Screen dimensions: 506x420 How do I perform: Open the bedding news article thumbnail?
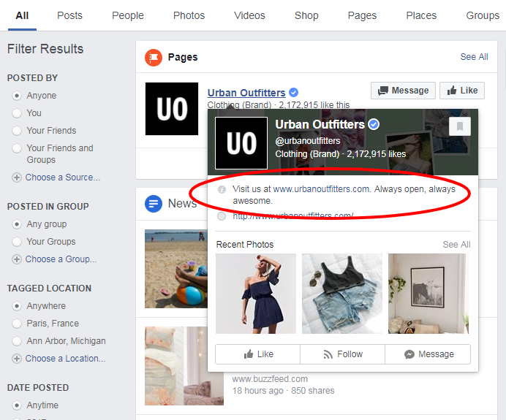point(184,366)
